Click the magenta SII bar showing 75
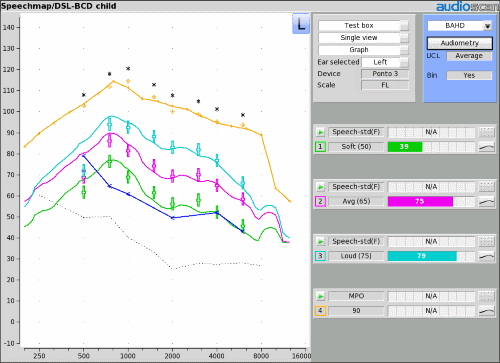 [x=420, y=201]
